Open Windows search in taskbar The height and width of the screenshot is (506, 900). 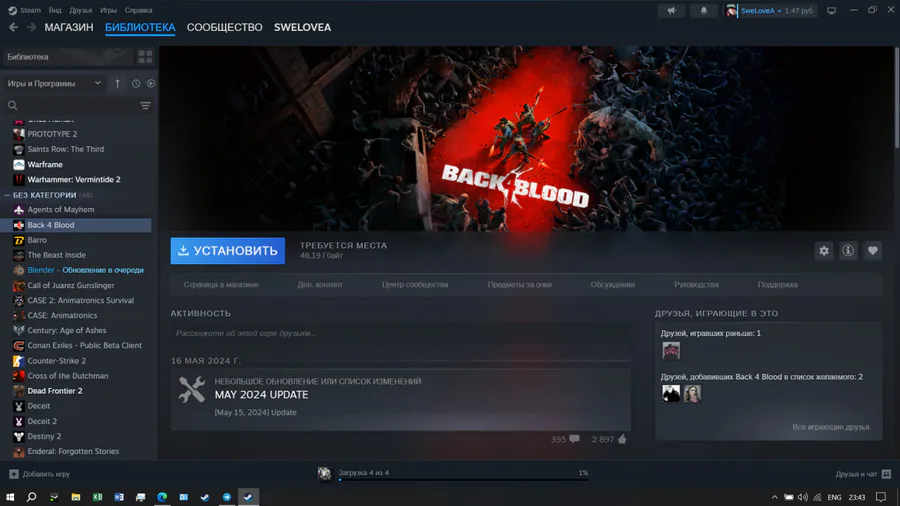tap(32, 497)
